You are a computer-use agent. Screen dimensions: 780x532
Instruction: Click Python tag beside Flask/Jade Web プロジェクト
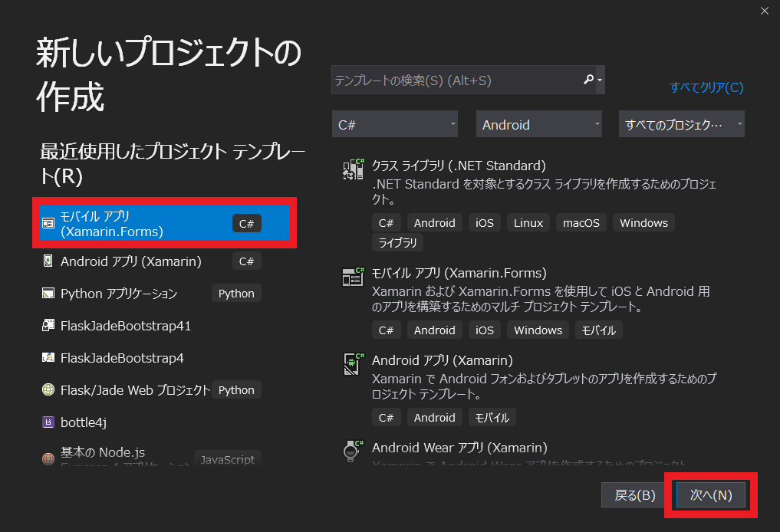(x=236, y=390)
